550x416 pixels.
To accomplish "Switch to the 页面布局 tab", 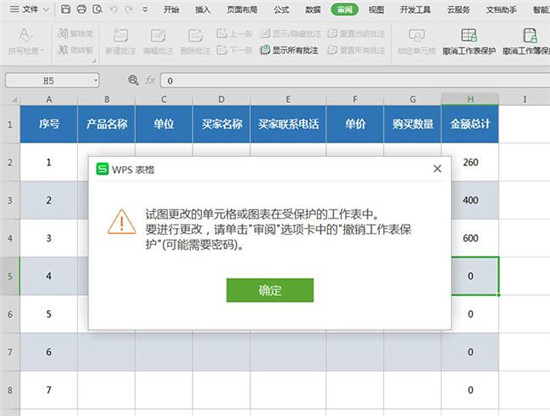I will coord(242,9).
